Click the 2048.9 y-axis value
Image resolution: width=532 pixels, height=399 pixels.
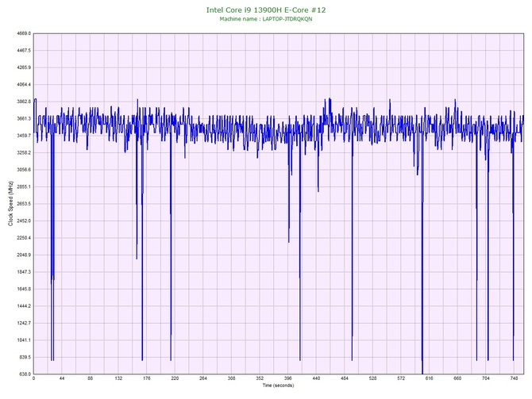pyautogui.click(x=24, y=255)
